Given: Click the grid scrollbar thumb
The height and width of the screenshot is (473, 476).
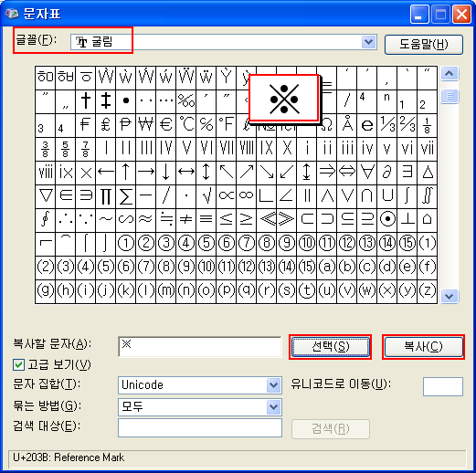Looking at the screenshot, I should [x=450, y=97].
